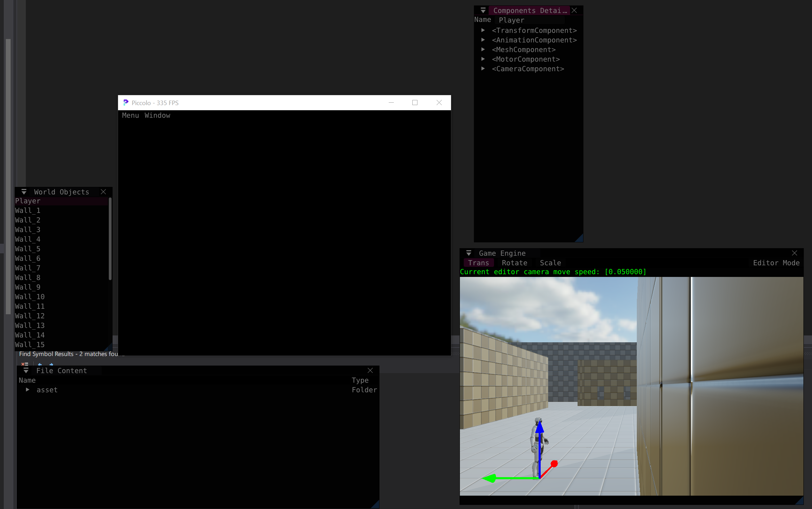Switch gizmo to Scale mode
The height and width of the screenshot is (509, 812).
[550, 263]
